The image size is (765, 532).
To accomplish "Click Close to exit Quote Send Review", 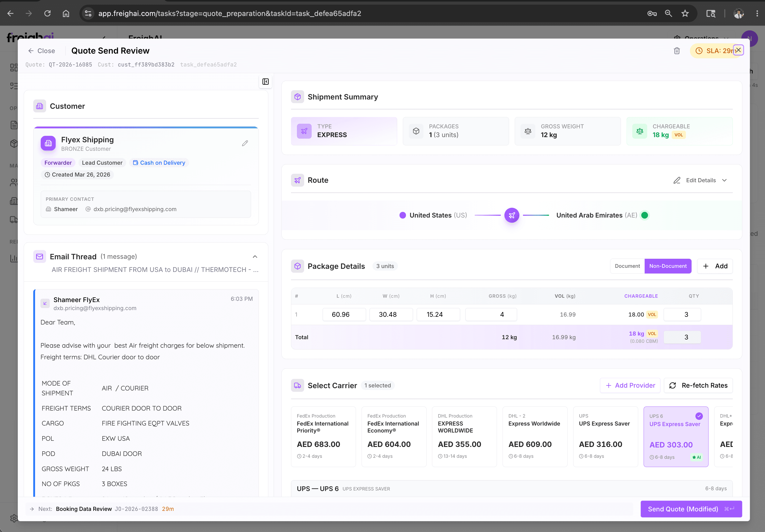I will pos(41,51).
